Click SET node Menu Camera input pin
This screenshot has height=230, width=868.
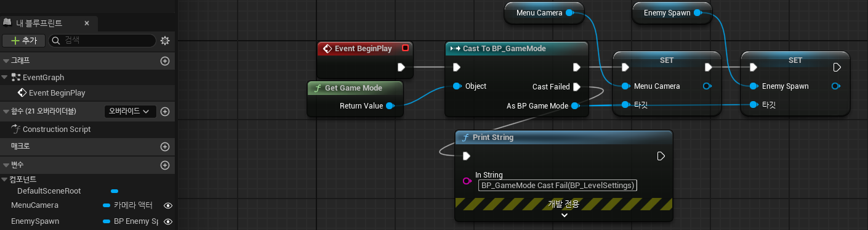pyautogui.click(x=625, y=86)
